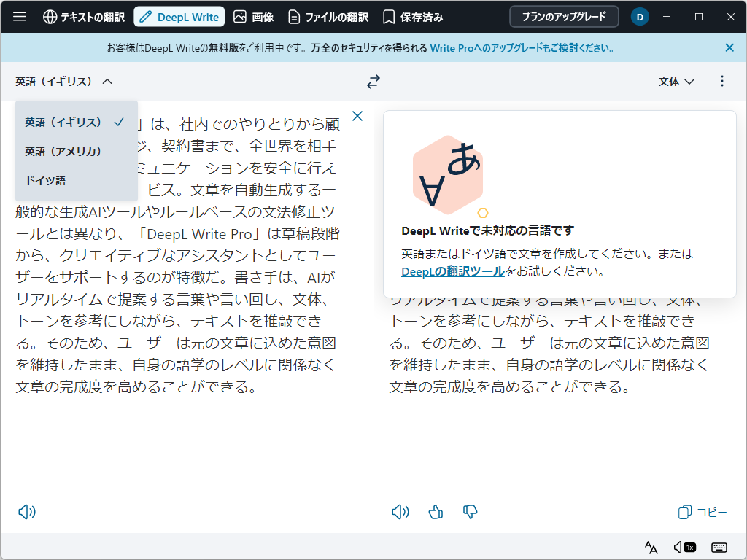Open the 画像 tab

click(253, 16)
